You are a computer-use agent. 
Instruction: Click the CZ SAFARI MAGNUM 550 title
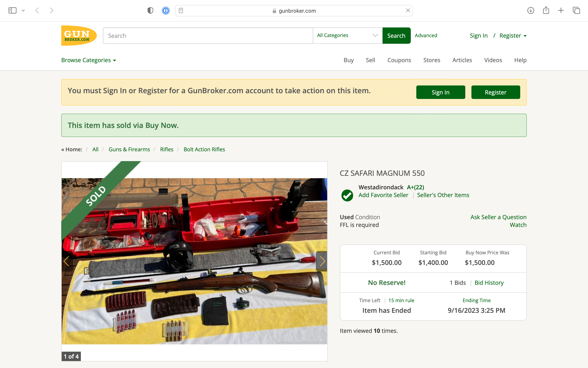tap(382, 173)
